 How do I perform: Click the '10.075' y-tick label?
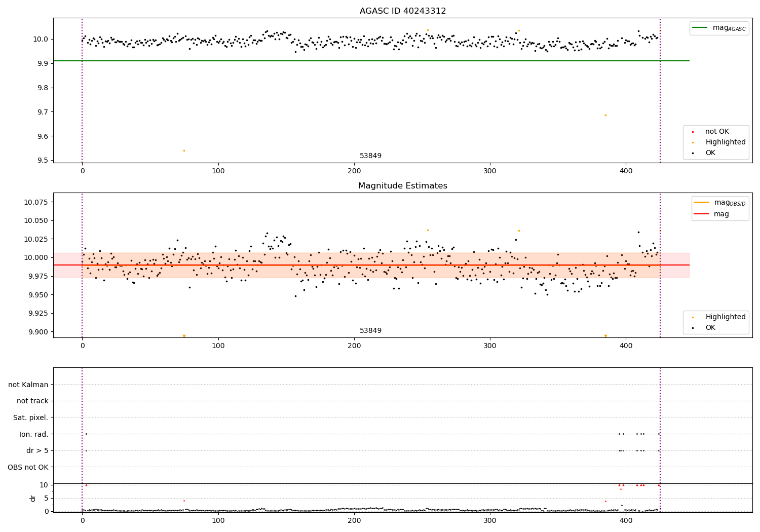pos(37,202)
